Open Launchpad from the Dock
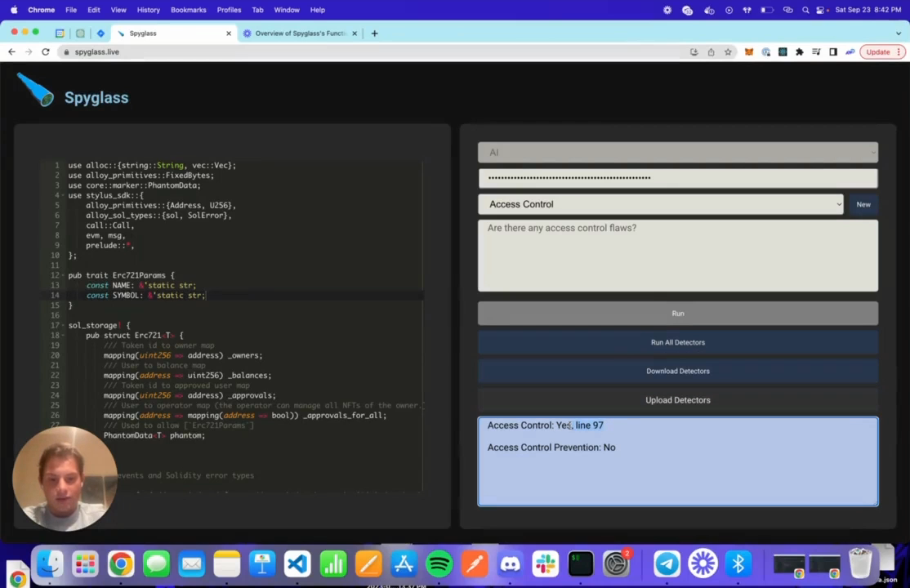 click(85, 563)
